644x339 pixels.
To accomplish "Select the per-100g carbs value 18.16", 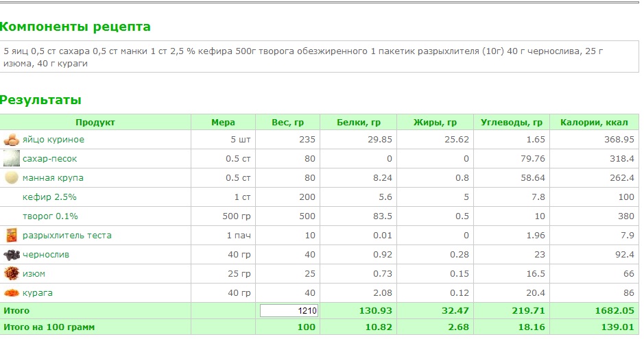I will (531, 327).
